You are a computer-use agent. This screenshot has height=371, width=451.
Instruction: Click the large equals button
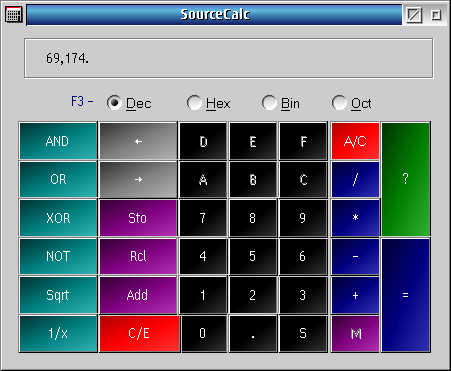[x=406, y=295]
